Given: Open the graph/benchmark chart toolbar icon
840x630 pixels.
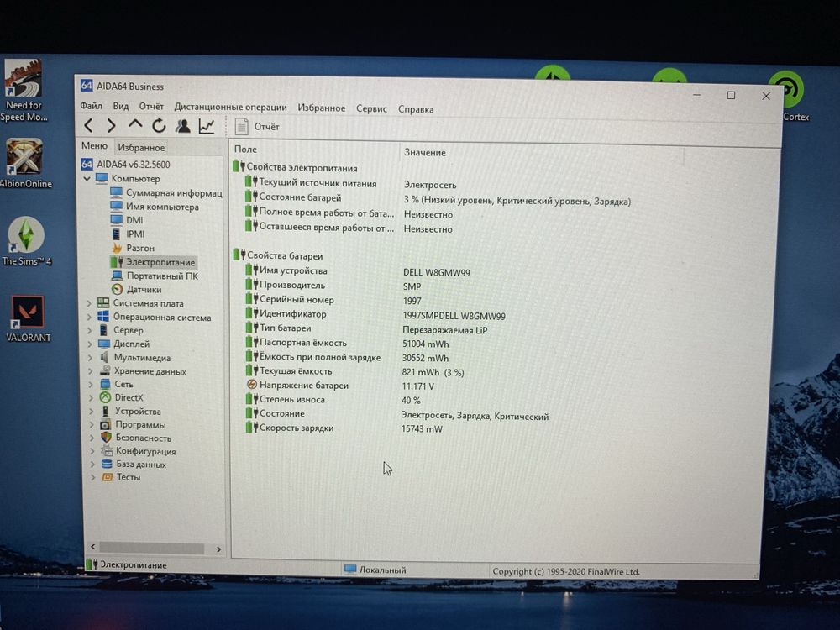Looking at the screenshot, I should [207, 126].
